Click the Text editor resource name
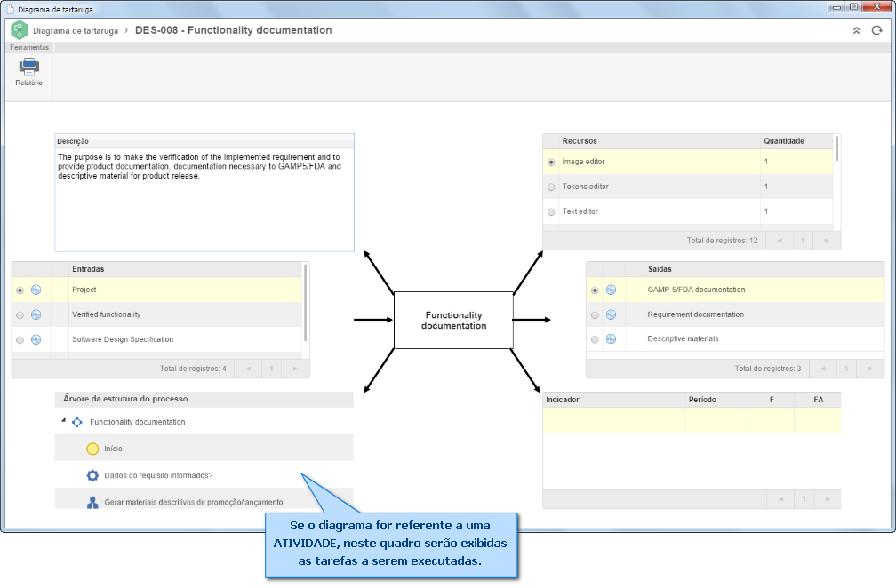Screen dimensions: 896x588 click(580, 211)
